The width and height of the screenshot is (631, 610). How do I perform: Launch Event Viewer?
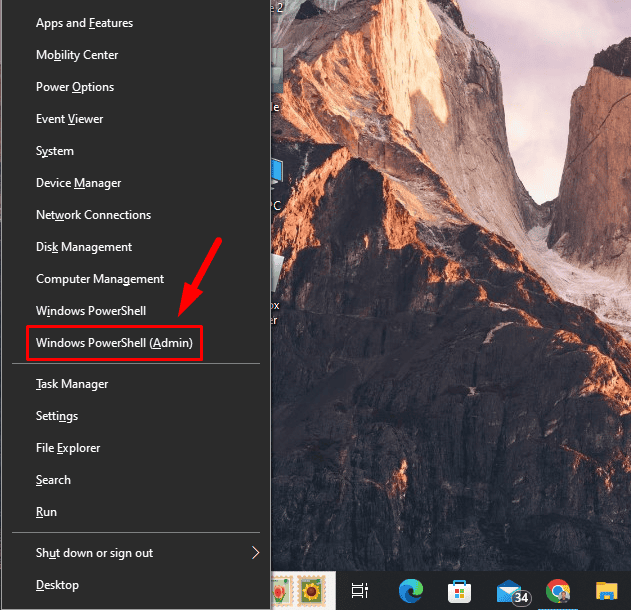click(69, 119)
